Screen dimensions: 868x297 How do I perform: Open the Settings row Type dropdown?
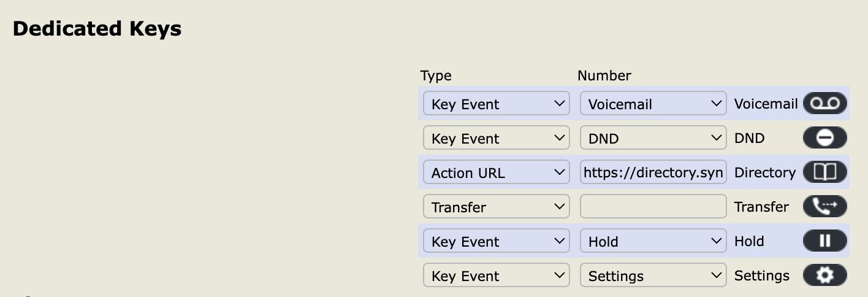tap(496, 276)
